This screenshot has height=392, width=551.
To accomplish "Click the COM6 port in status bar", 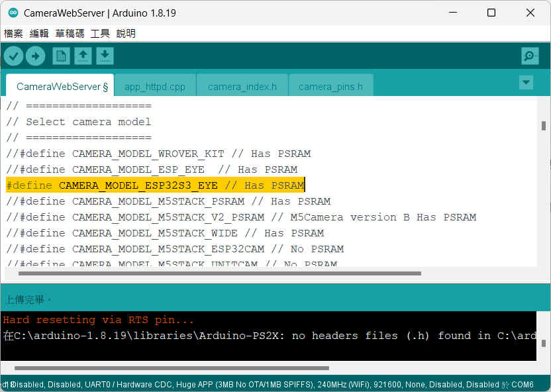I will [x=523, y=385].
